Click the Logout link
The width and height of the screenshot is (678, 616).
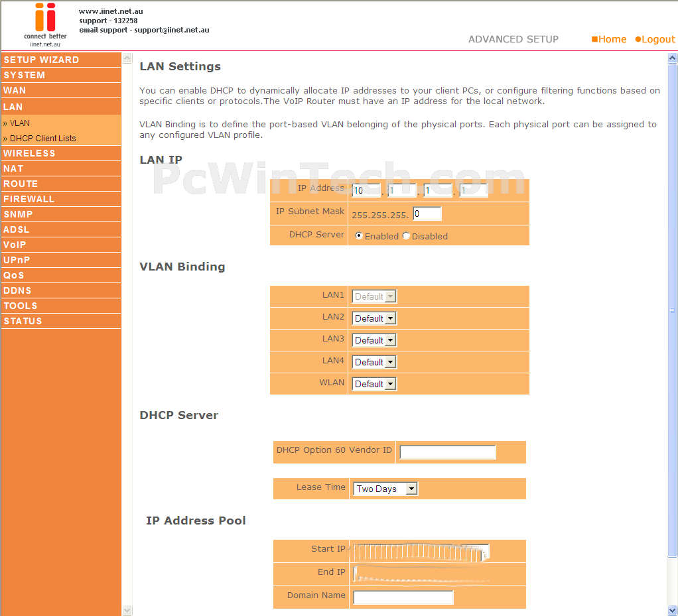655,39
